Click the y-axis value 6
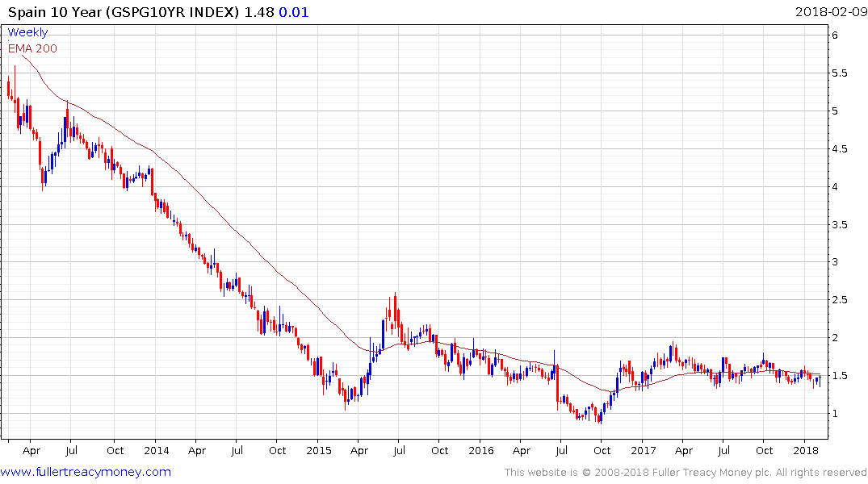The width and height of the screenshot is (868, 484). [835, 35]
